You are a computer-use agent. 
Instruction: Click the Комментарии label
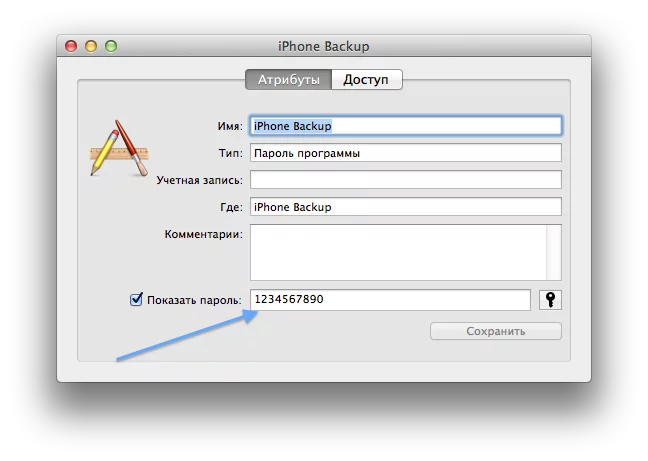coord(204,234)
